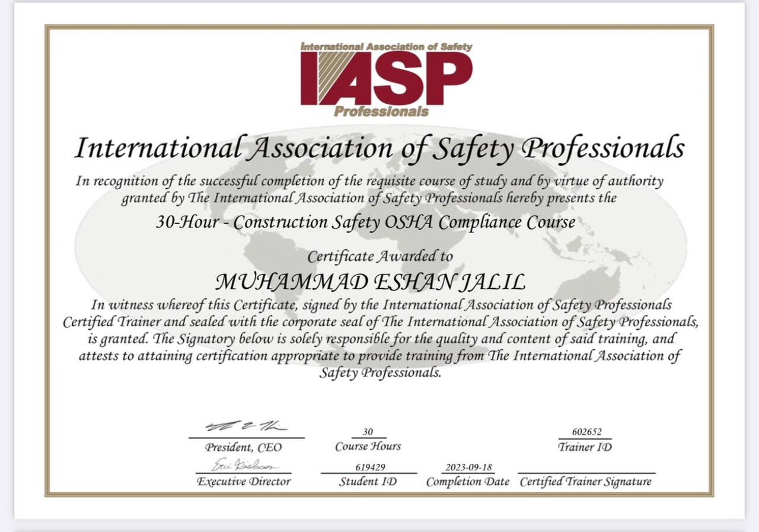Click the 'Course Hours' label

pos(368,446)
